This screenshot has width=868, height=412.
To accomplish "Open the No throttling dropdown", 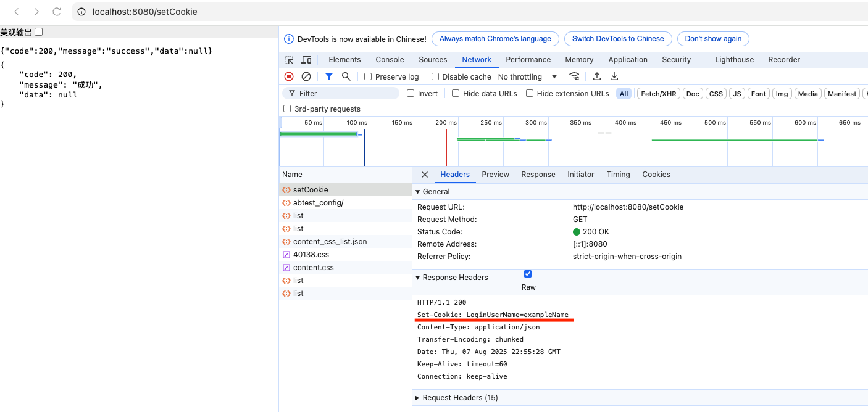I will pos(527,76).
